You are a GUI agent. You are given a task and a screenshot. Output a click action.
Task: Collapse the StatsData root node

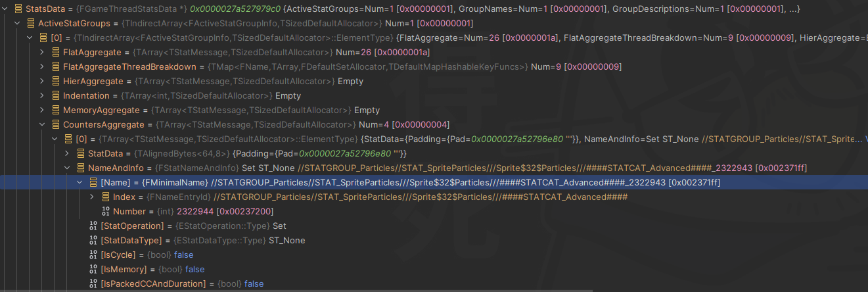[5, 9]
